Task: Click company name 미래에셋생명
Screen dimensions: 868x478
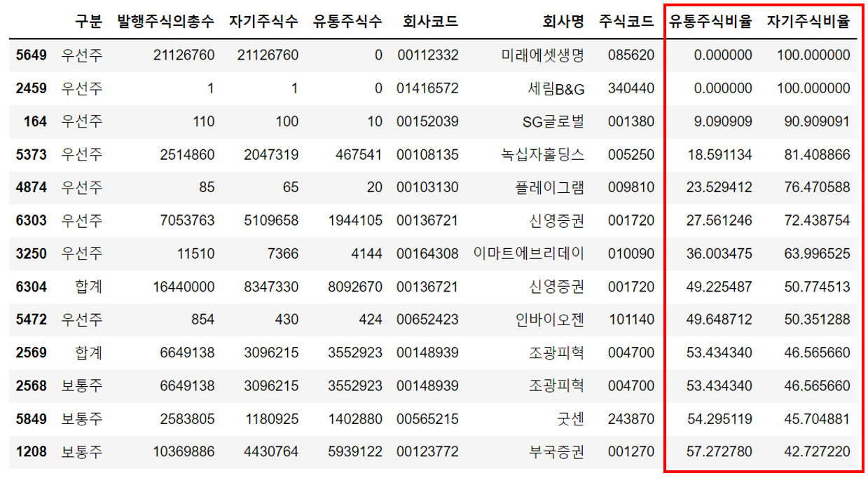Action: (543, 55)
